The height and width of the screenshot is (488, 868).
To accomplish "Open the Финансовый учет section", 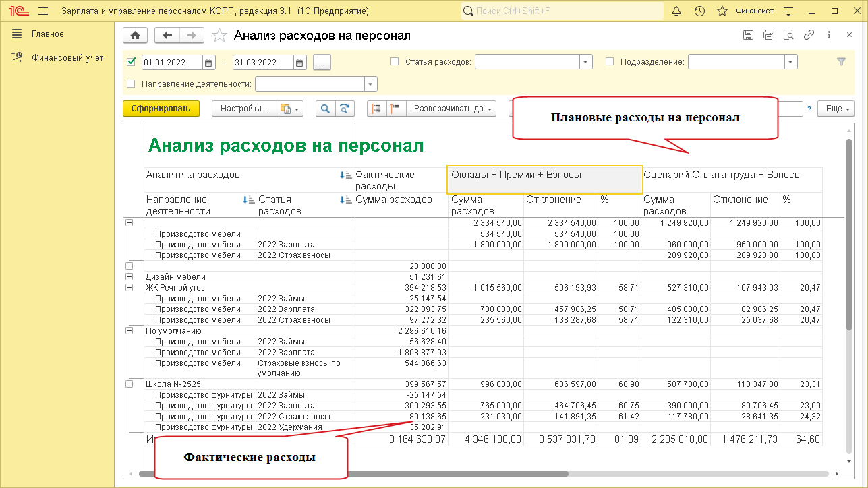I will pyautogui.click(x=67, y=58).
